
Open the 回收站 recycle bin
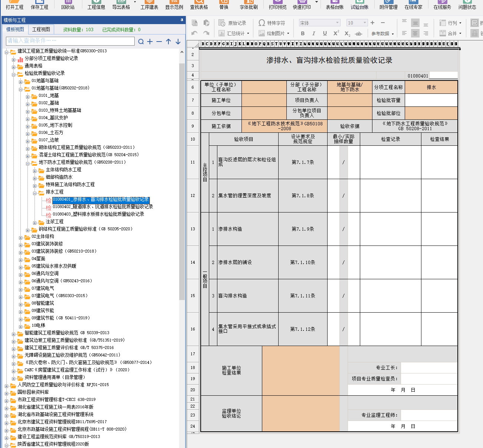[68, 5]
